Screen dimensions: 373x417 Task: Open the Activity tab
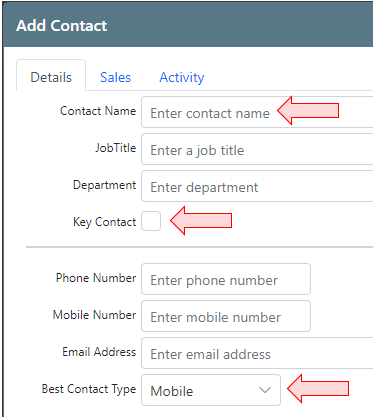(x=182, y=77)
